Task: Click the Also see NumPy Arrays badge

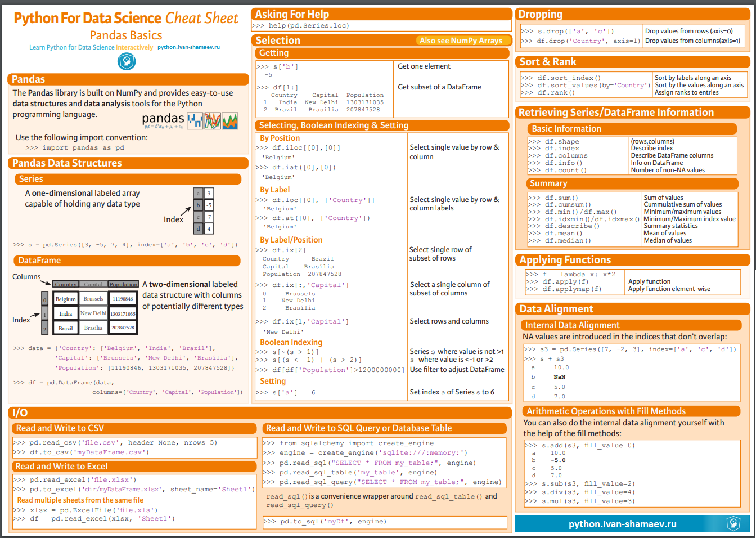Action: click(x=461, y=41)
